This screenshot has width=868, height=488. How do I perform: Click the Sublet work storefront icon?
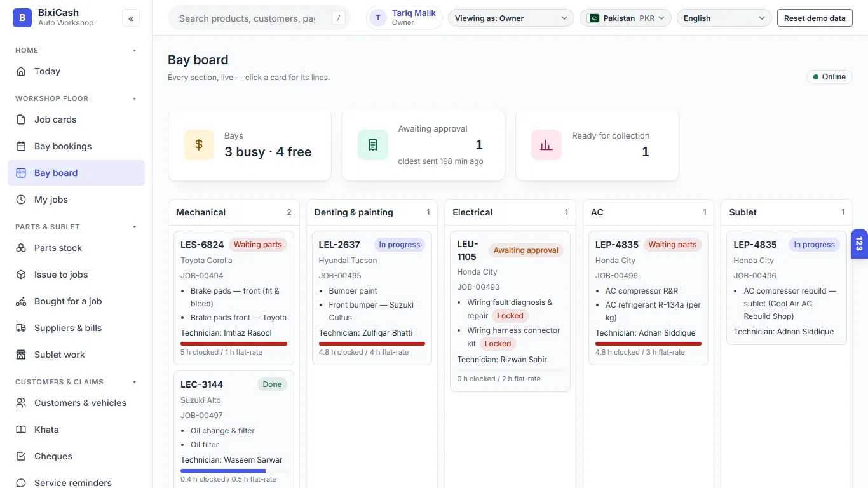point(21,355)
